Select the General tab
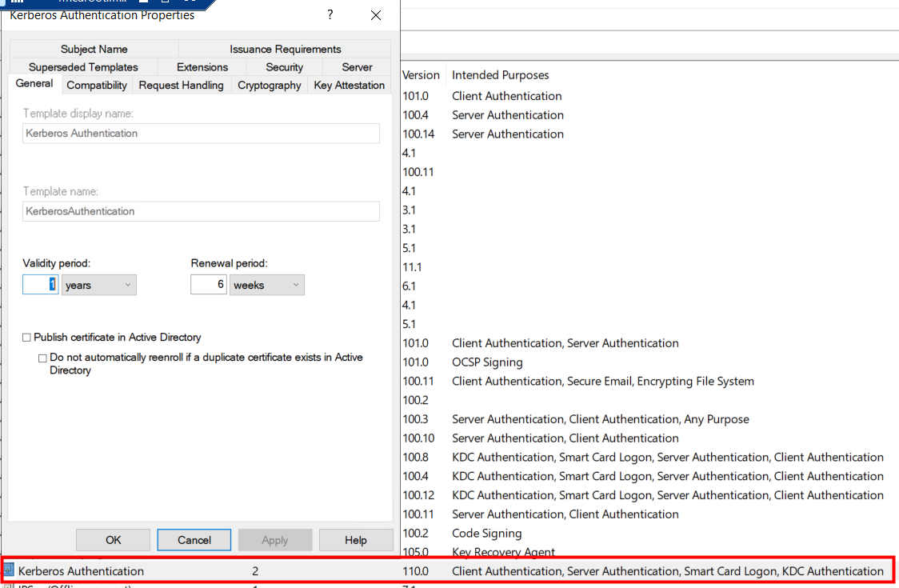The height and width of the screenshot is (588, 899). [34, 84]
